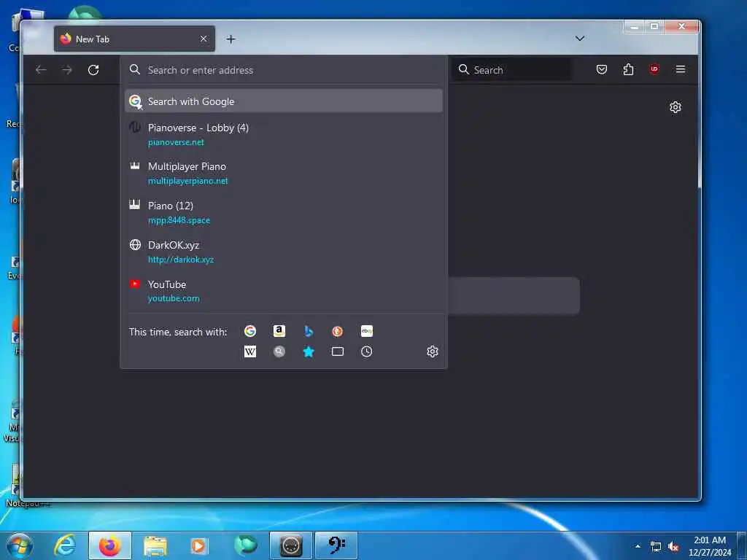
Task: Click the pianoverse.net URL text
Action: pos(176,142)
